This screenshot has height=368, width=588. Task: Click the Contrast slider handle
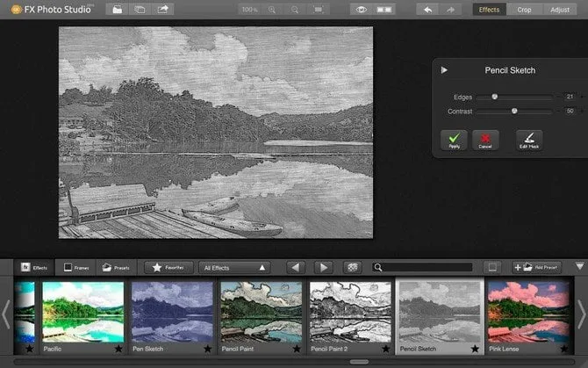click(514, 111)
